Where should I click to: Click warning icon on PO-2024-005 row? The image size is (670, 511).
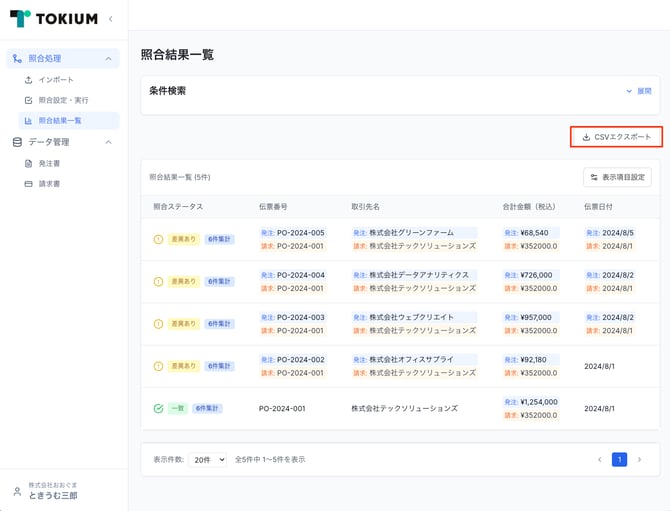(x=158, y=240)
